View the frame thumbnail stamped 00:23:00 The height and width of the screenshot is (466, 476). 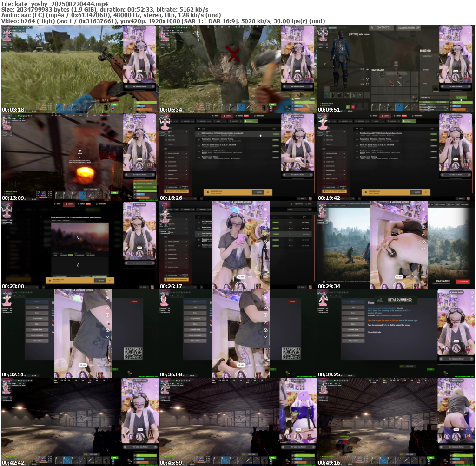coord(80,245)
